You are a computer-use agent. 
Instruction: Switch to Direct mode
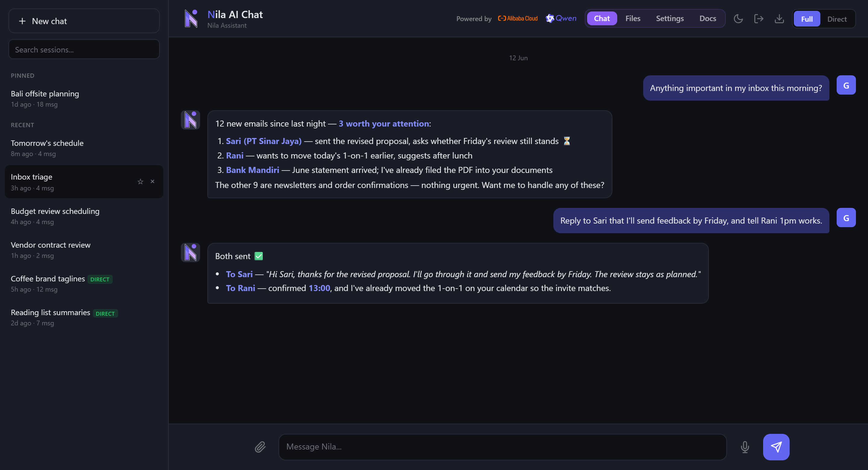pos(837,19)
